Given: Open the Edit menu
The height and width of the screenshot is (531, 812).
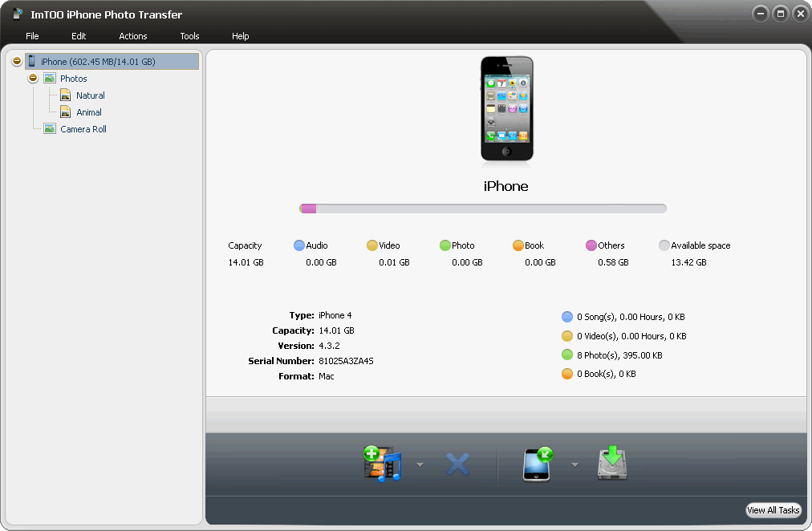Looking at the screenshot, I should pyautogui.click(x=79, y=36).
